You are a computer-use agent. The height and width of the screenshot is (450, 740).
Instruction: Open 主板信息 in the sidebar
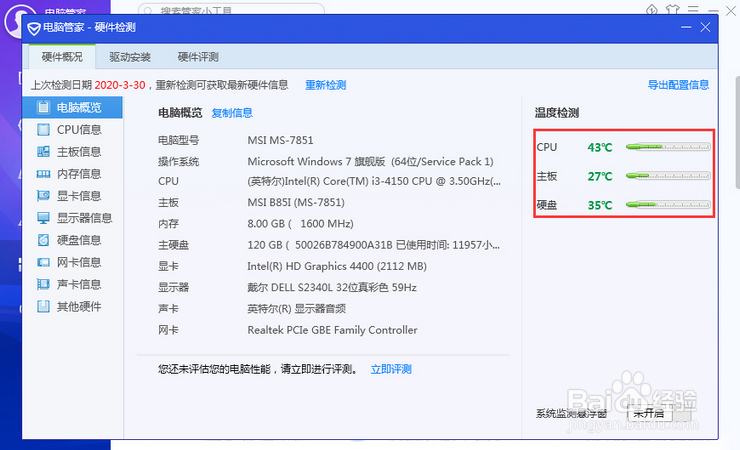(72, 152)
